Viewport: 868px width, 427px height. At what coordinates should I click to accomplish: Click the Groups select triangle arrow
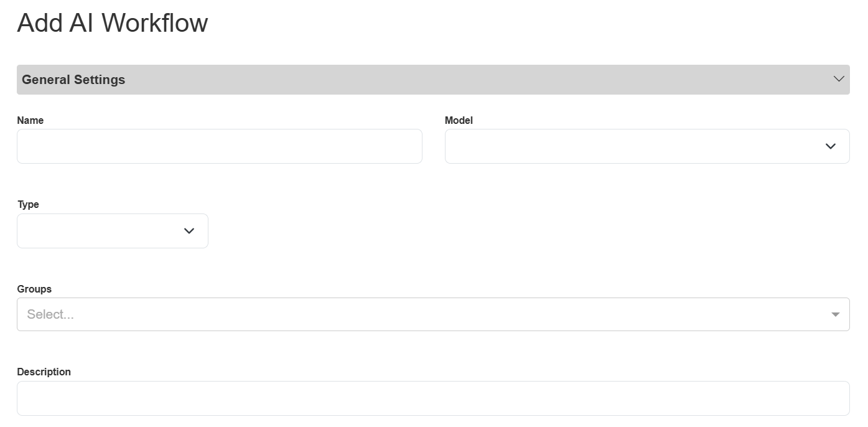(x=835, y=314)
